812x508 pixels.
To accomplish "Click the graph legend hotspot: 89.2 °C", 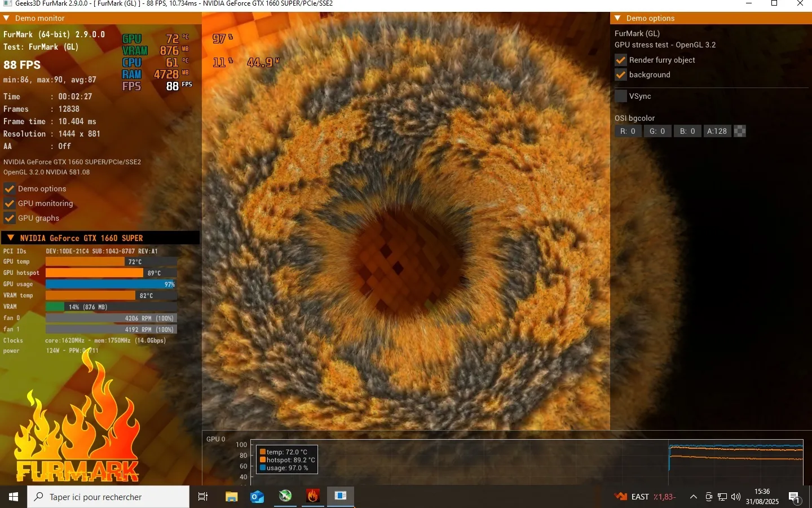I will click(287, 460).
